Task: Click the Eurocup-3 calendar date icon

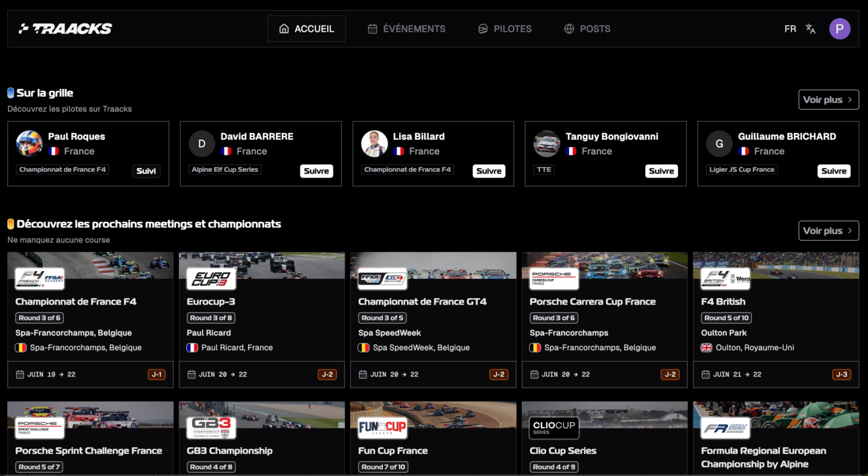Action: (x=191, y=374)
